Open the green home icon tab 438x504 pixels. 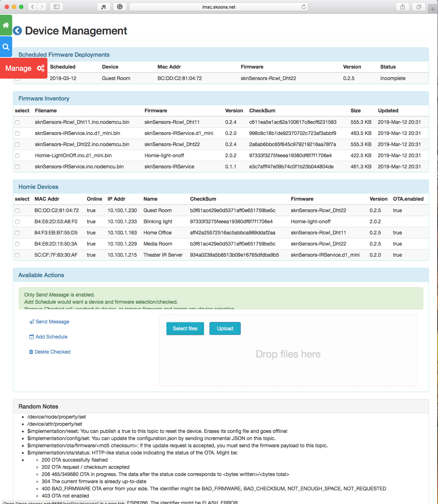pos(6,25)
